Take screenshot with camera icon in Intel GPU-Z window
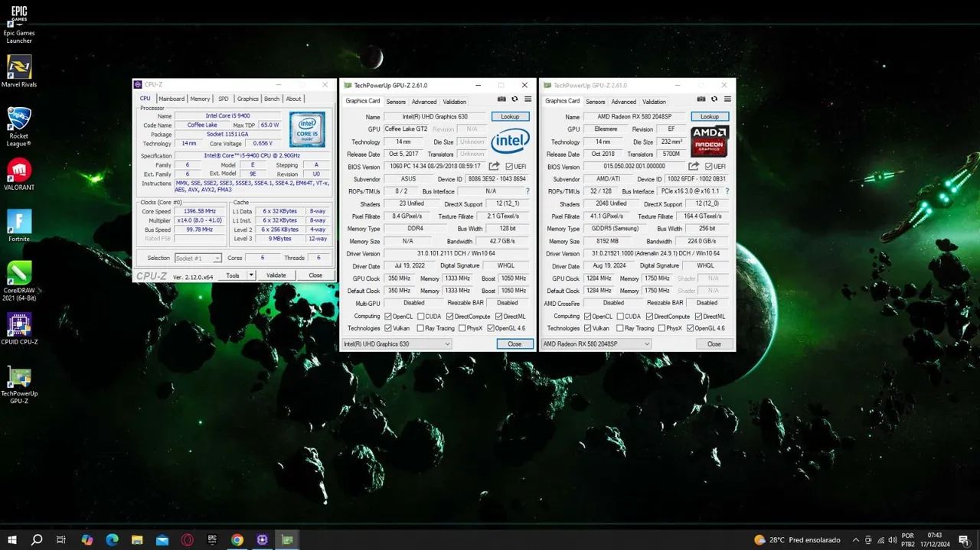Screen dimensions: 980x550 click(x=501, y=99)
